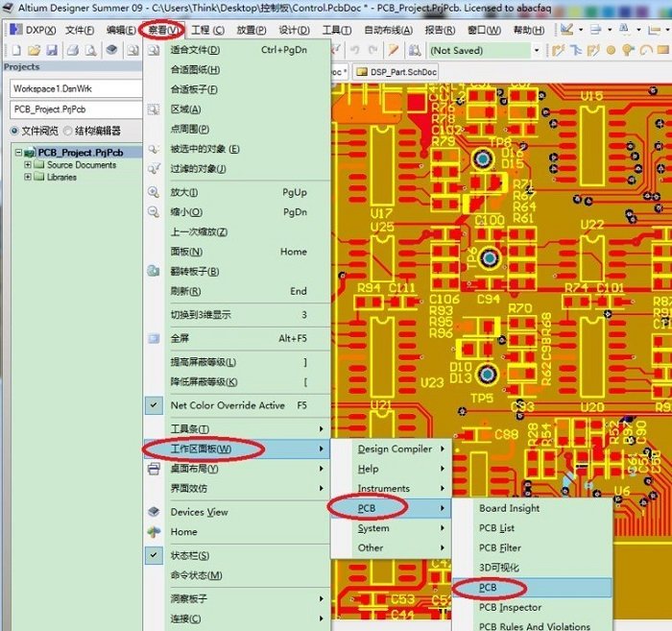Toggle the 状态栏(S) checked item
The image size is (672, 631).
[x=154, y=555]
